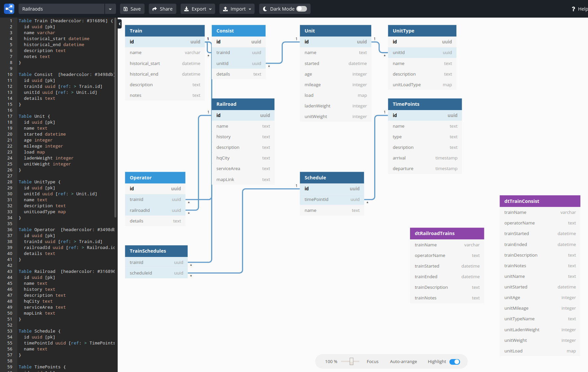Select the TimePoints table header in diagram
Image resolution: width=588 pixels, height=372 pixels.
(x=425, y=104)
